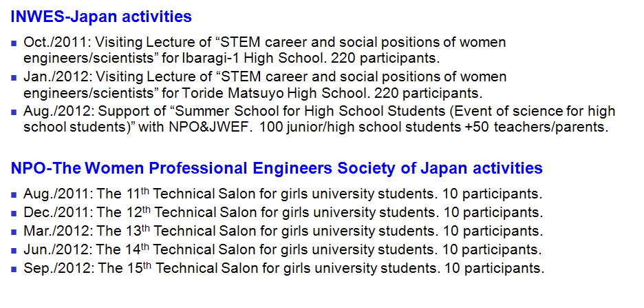Click the bullet marker beside Dec./2011 entry

coord(14,213)
